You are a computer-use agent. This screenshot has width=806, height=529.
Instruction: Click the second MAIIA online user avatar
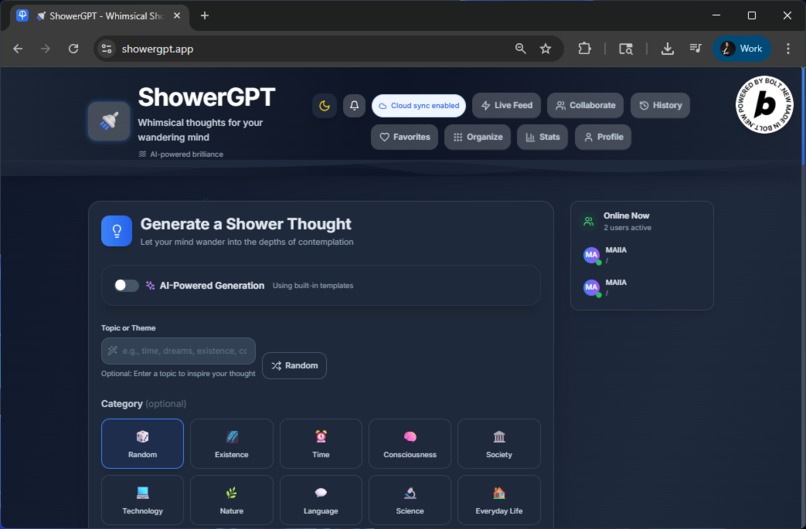click(x=592, y=287)
